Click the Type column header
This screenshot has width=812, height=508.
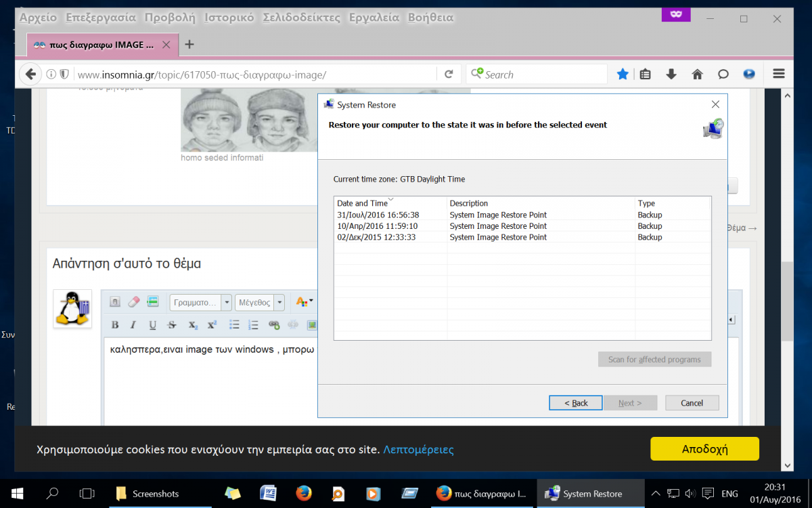point(672,203)
